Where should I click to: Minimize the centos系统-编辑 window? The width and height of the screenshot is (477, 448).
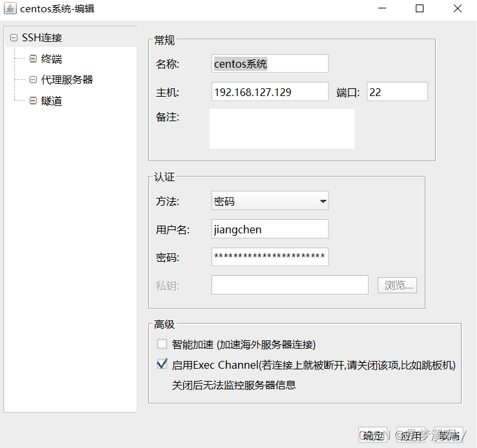coord(382,8)
